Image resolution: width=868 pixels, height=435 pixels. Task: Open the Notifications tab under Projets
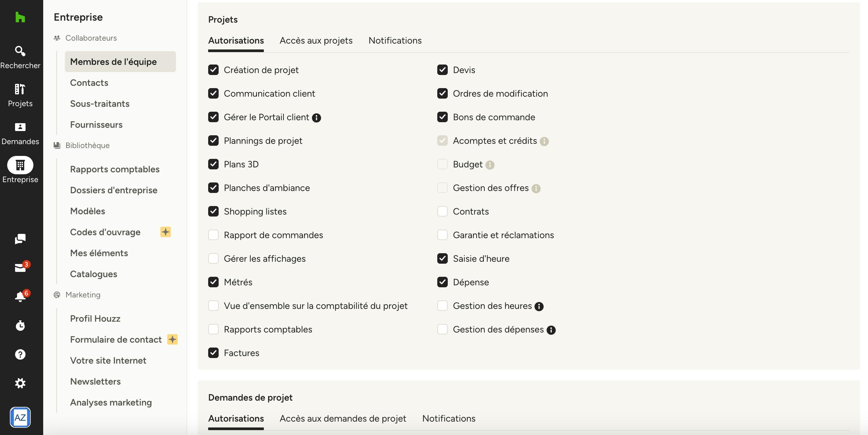click(x=395, y=41)
